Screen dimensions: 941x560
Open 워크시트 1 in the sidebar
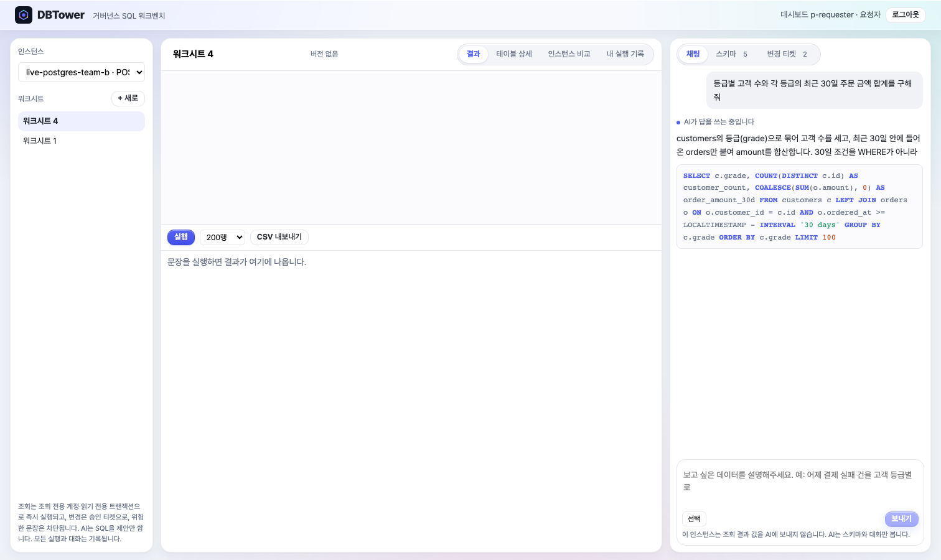[x=82, y=141]
